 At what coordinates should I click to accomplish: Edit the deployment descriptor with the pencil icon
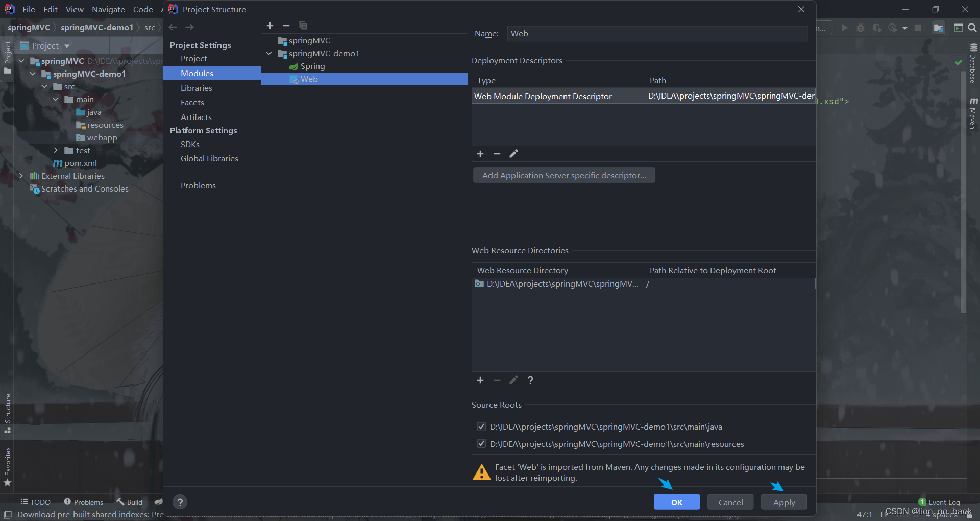(x=514, y=154)
